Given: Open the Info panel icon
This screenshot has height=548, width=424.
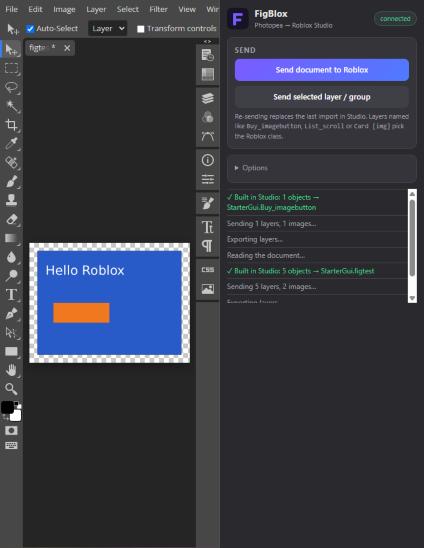Looking at the screenshot, I should click(208, 160).
